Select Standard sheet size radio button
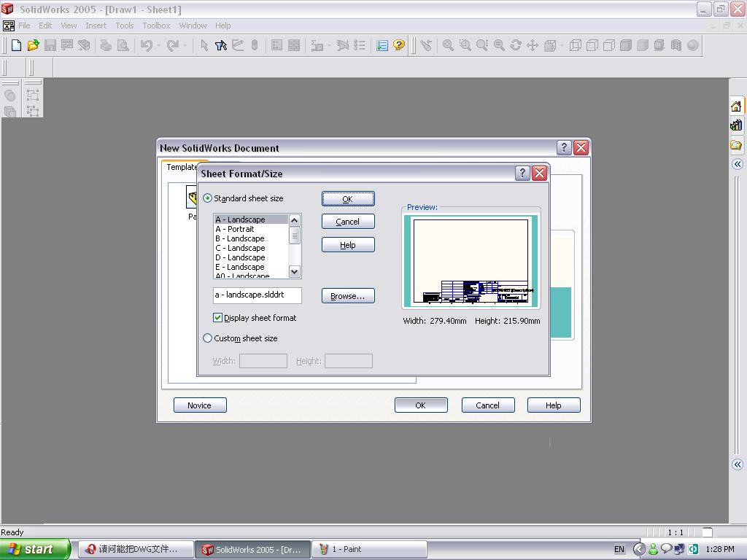The image size is (747, 560). (x=207, y=198)
